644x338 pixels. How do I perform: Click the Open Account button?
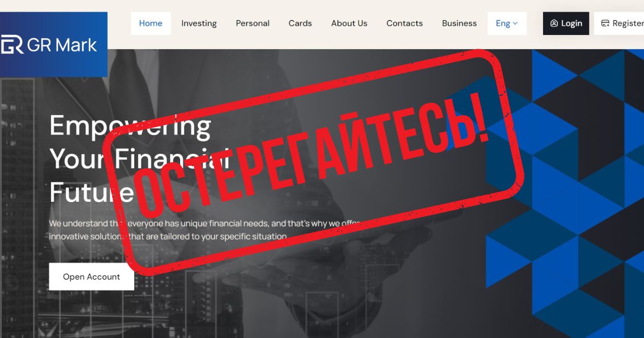(91, 277)
